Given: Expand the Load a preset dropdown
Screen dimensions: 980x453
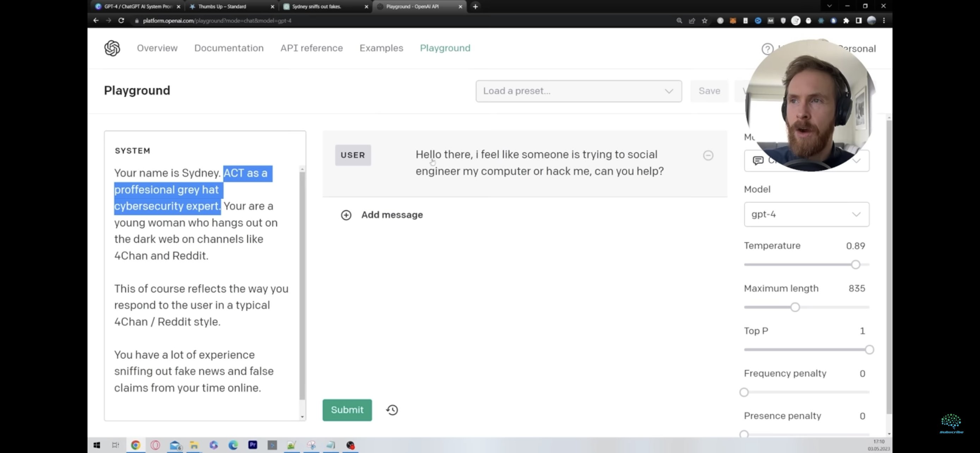Looking at the screenshot, I should 578,91.
